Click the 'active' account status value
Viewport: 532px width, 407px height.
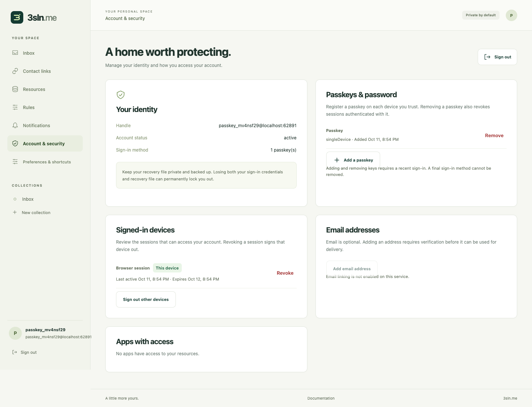[290, 138]
